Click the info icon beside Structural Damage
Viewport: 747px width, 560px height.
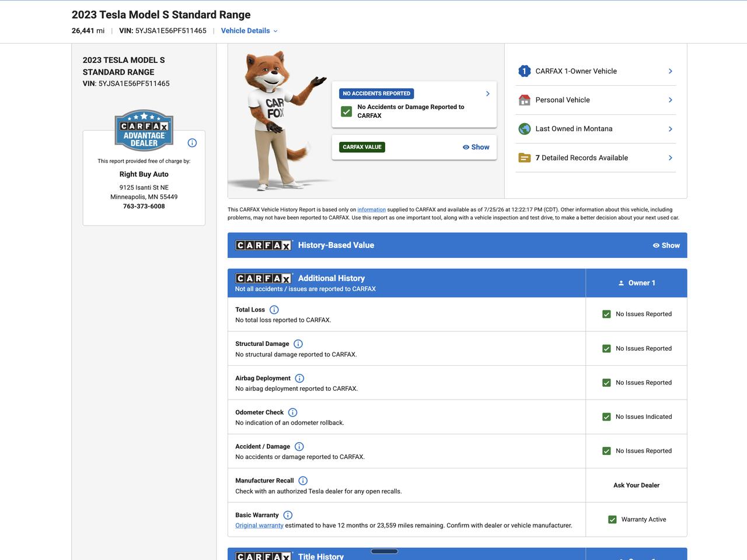pyautogui.click(x=298, y=344)
